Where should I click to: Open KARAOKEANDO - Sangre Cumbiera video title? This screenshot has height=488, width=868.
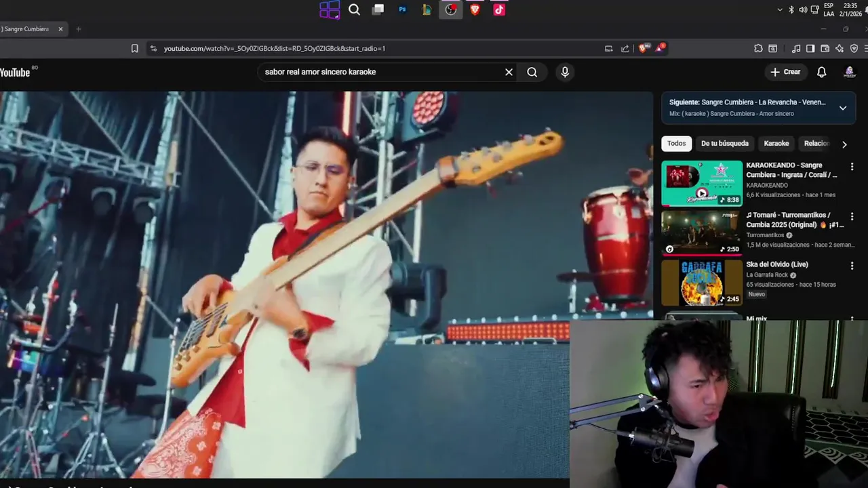click(791, 170)
